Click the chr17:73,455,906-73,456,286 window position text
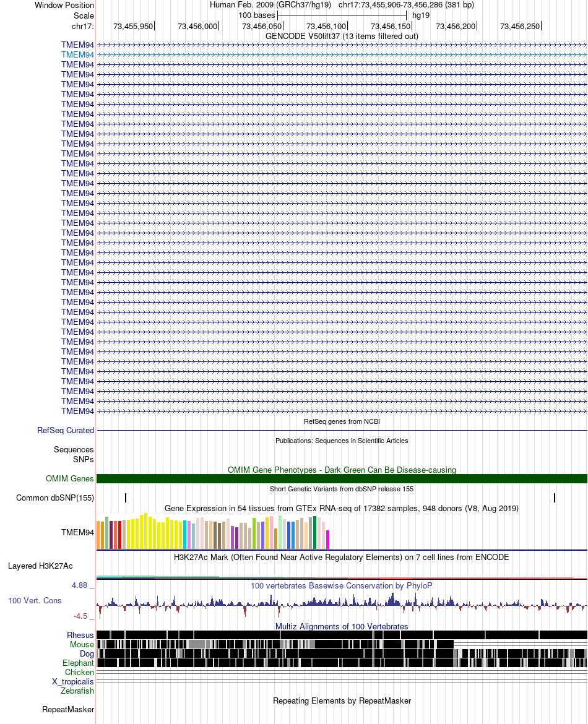The height and width of the screenshot is (724, 588). point(406,5)
